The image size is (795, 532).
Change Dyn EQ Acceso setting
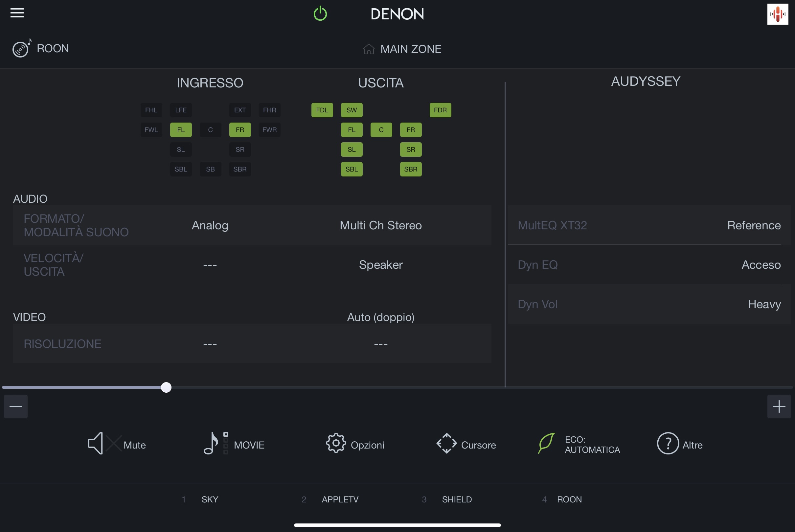(x=649, y=265)
